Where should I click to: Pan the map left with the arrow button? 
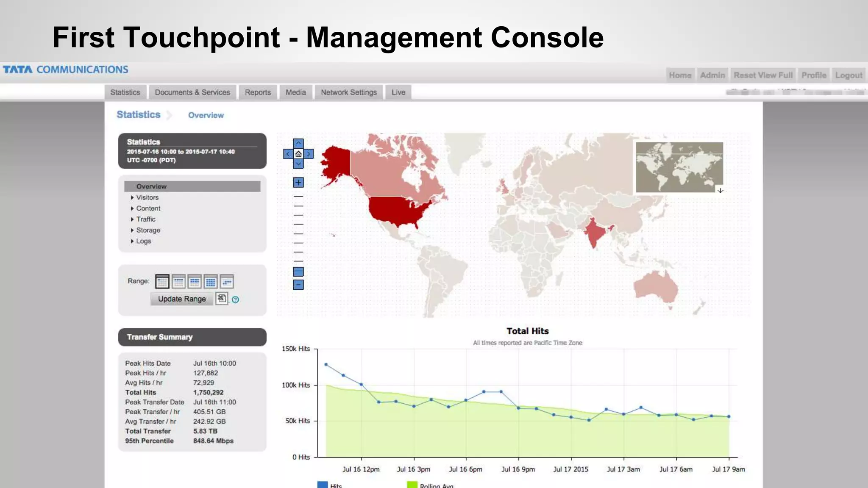click(288, 154)
